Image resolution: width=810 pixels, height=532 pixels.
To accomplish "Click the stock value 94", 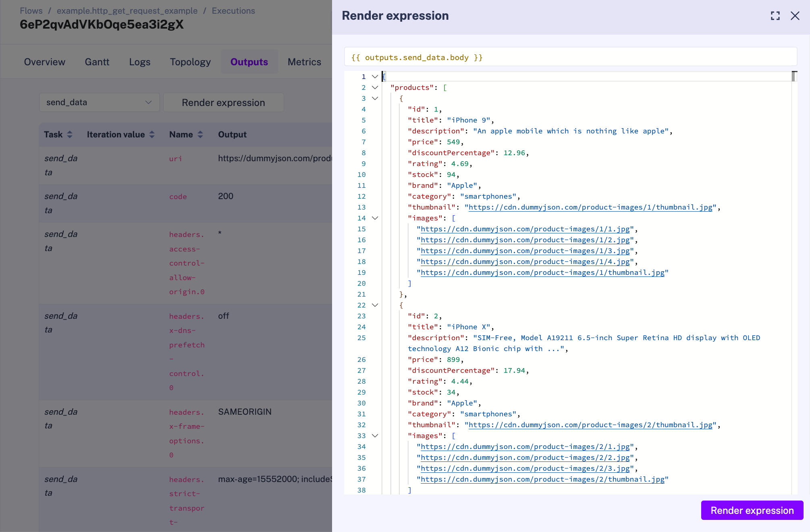I will (451, 175).
